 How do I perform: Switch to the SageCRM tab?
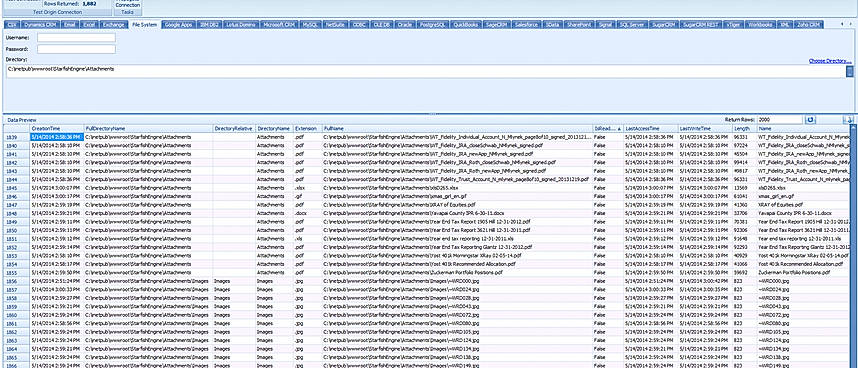pyautogui.click(x=498, y=25)
